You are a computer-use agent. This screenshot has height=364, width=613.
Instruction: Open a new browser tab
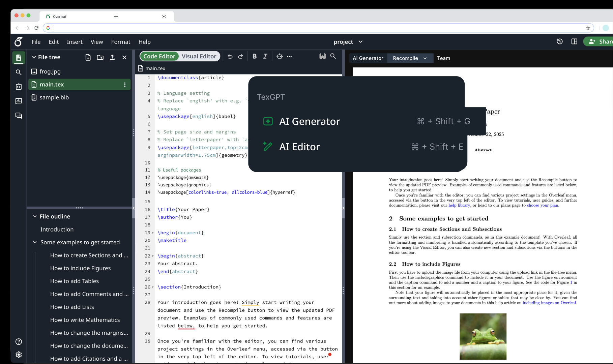(116, 17)
